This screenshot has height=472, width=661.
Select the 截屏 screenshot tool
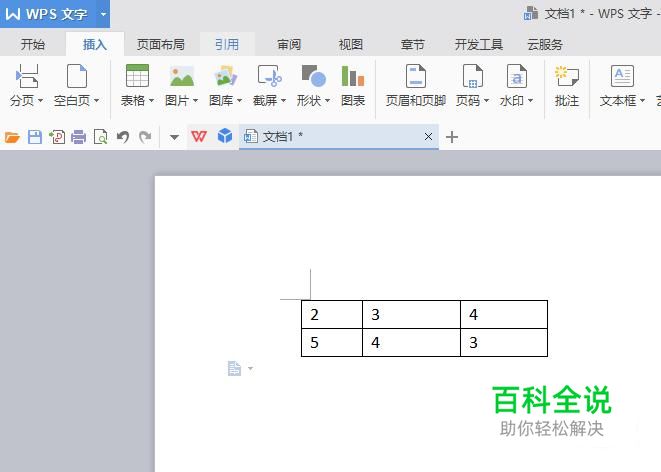(x=270, y=76)
